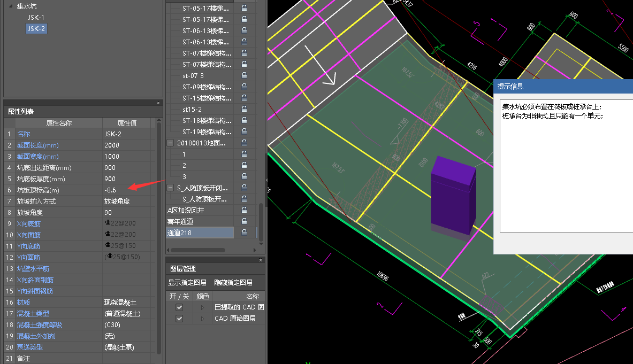Click the 名称 property link
Screen dimensions: 633x364
point(24,134)
